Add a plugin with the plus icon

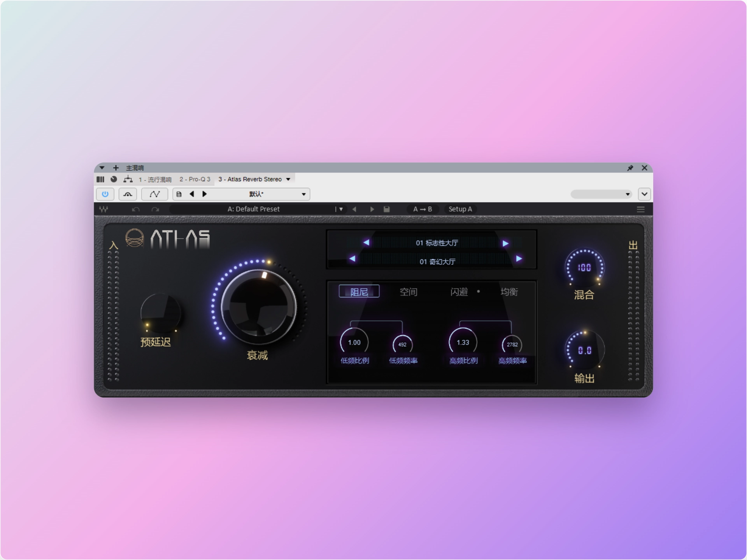point(116,168)
